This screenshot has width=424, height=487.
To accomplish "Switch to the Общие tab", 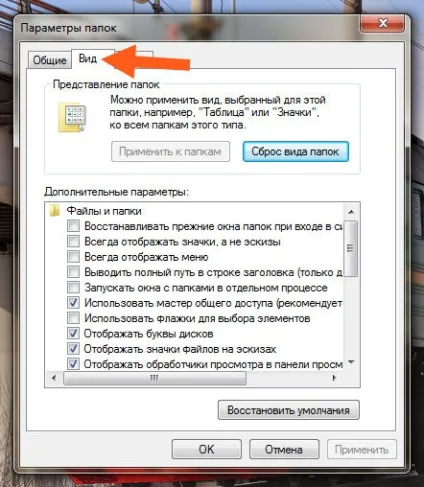I will pos(49,60).
